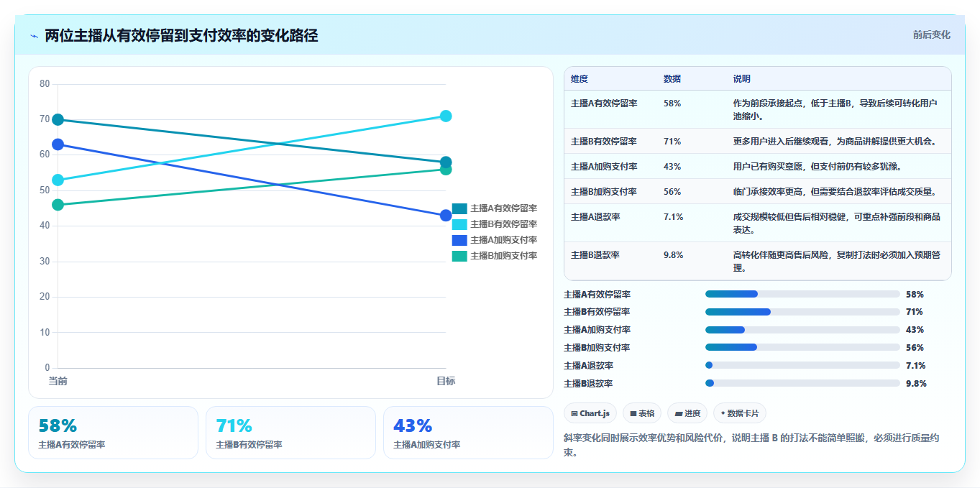Click the cyan chart point at 当前 (53)
The width and height of the screenshot is (980, 488).
point(58,180)
